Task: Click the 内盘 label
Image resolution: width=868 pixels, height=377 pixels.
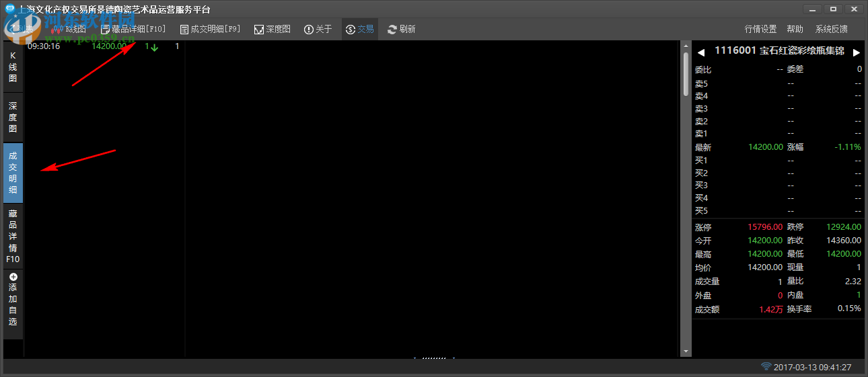Action: 795,295
